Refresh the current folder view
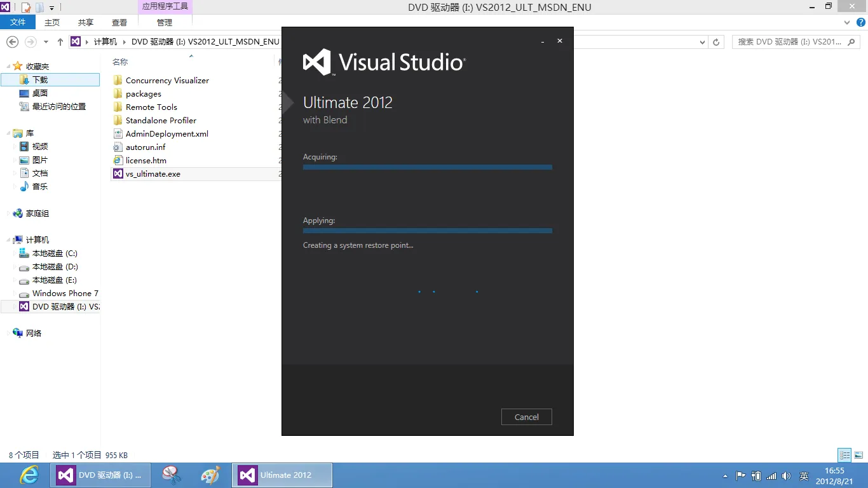The width and height of the screenshot is (868, 488). (716, 42)
